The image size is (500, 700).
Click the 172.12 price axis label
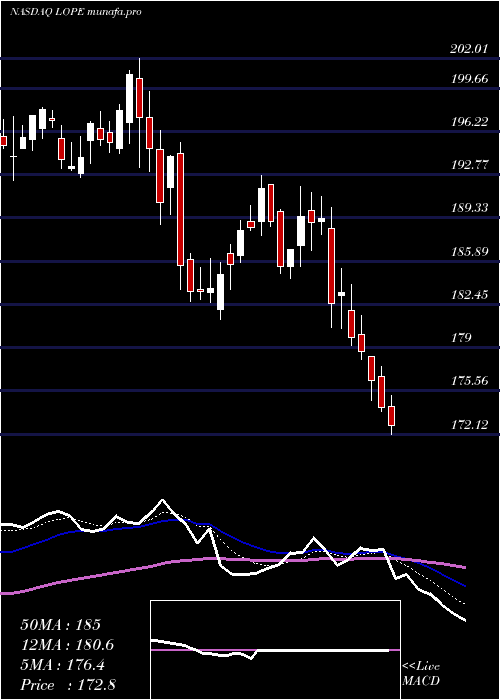[469, 424]
